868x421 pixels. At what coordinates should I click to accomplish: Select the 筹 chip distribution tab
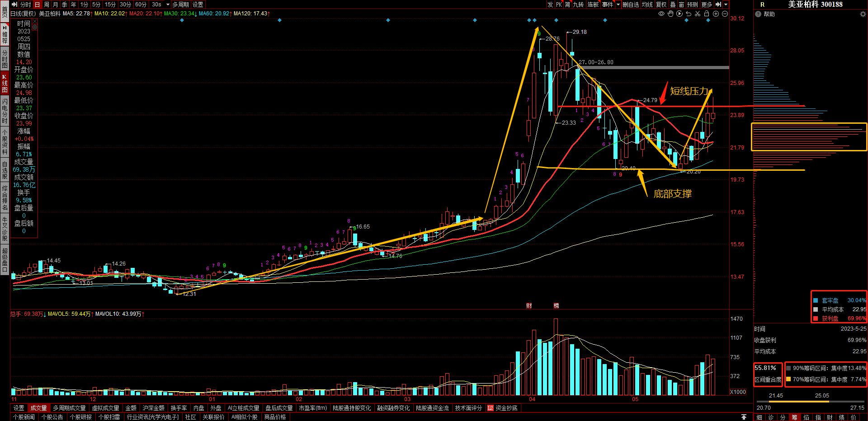tap(794, 417)
